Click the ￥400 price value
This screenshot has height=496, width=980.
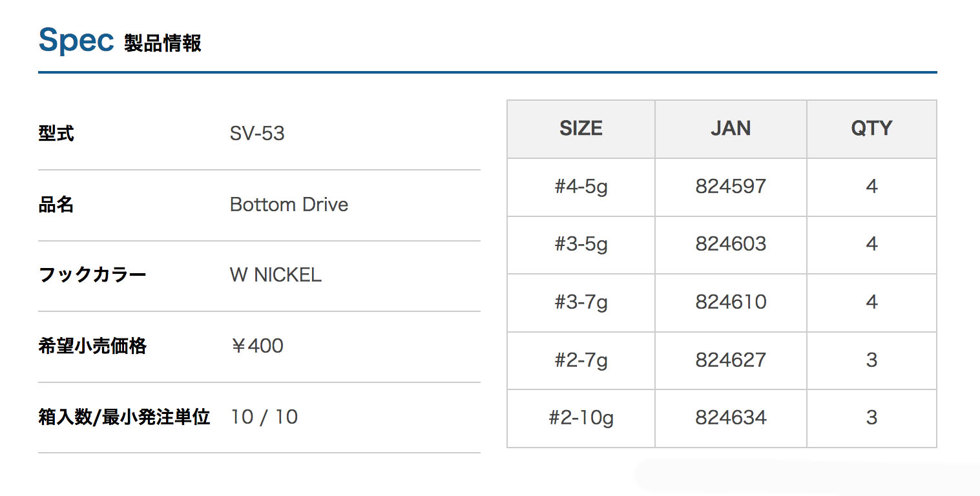click(x=257, y=346)
